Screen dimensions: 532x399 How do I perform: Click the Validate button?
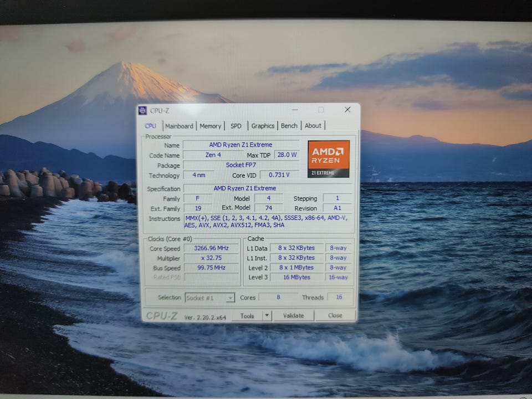[x=294, y=315]
